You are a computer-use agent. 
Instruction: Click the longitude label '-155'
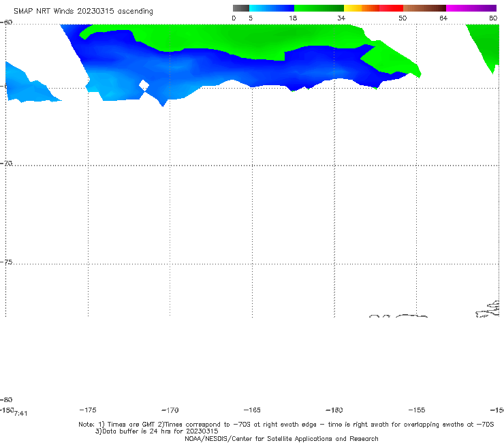pyautogui.click(x=417, y=410)
